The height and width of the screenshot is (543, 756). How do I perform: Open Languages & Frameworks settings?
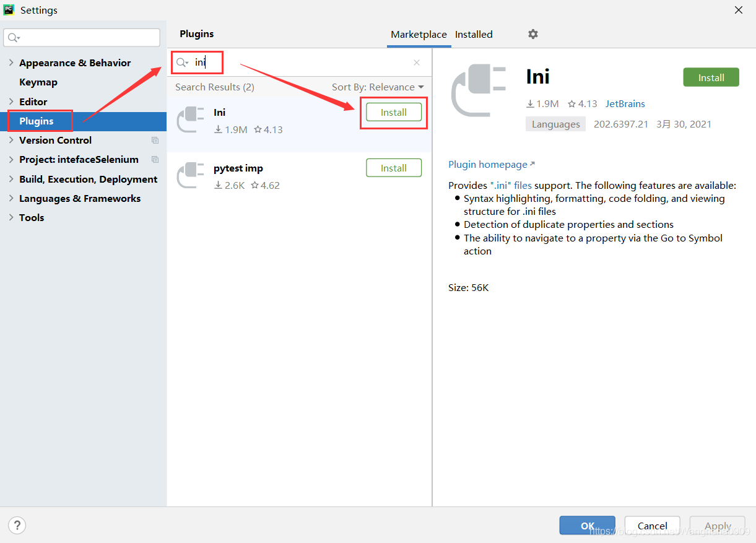pos(80,199)
